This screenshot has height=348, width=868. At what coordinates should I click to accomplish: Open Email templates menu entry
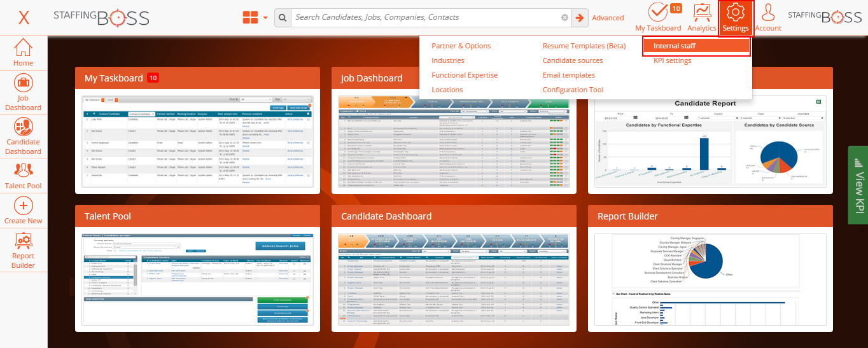point(569,75)
